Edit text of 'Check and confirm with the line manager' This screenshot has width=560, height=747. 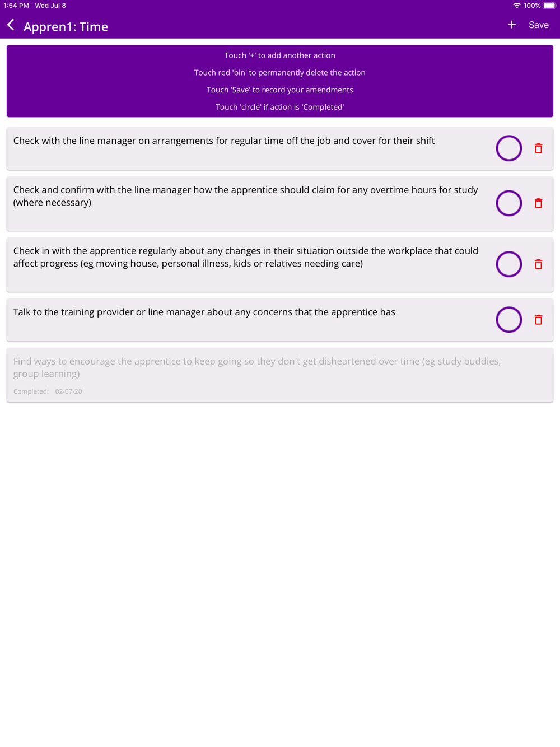245,196
